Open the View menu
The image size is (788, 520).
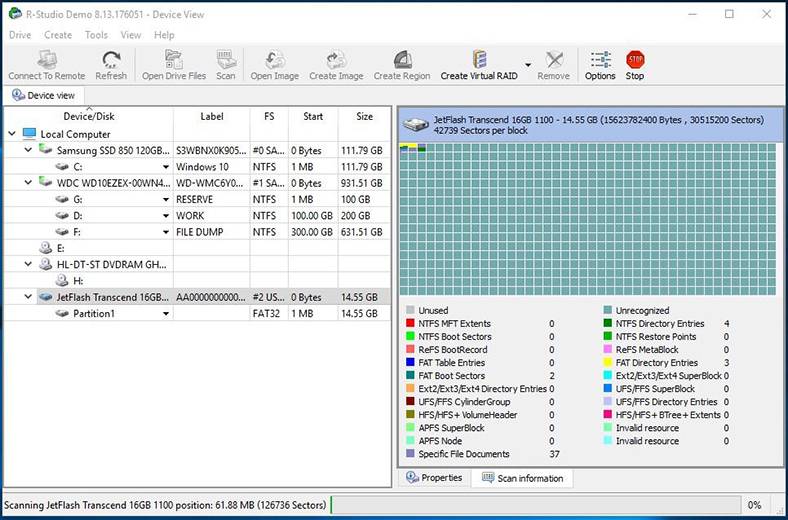(131, 35)
